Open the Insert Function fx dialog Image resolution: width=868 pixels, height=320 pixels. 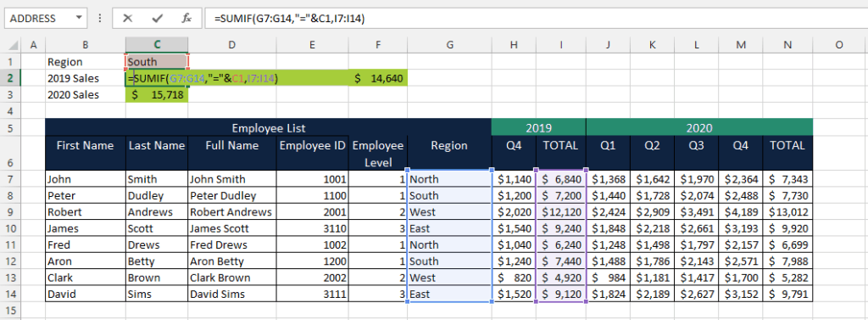(187, 19)
